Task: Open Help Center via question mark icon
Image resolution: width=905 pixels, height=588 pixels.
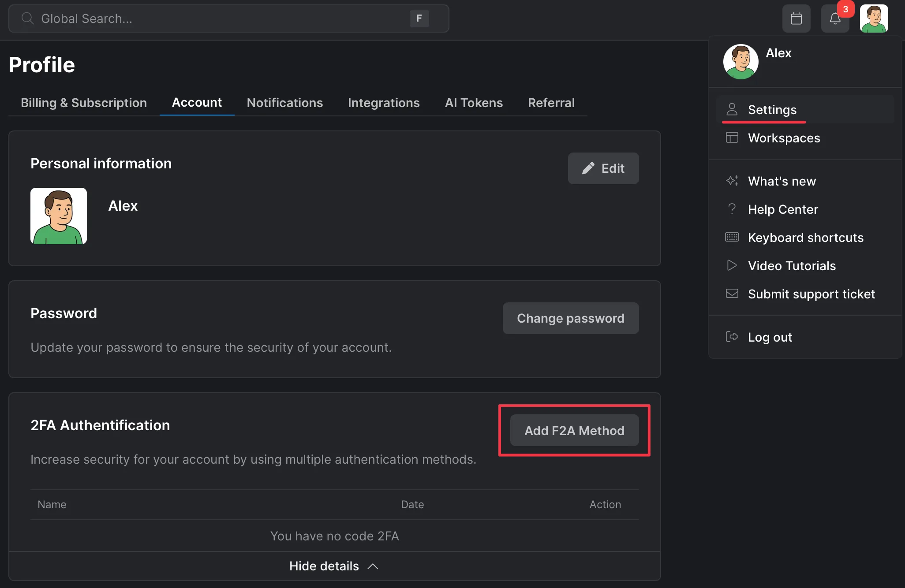Action: point(732,209)
